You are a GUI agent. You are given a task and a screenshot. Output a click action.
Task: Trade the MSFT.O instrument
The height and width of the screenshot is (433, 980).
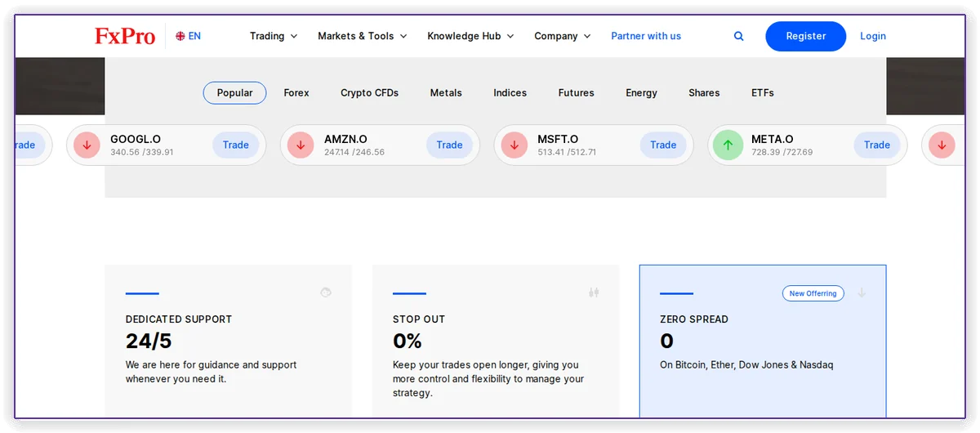(663, 145)
